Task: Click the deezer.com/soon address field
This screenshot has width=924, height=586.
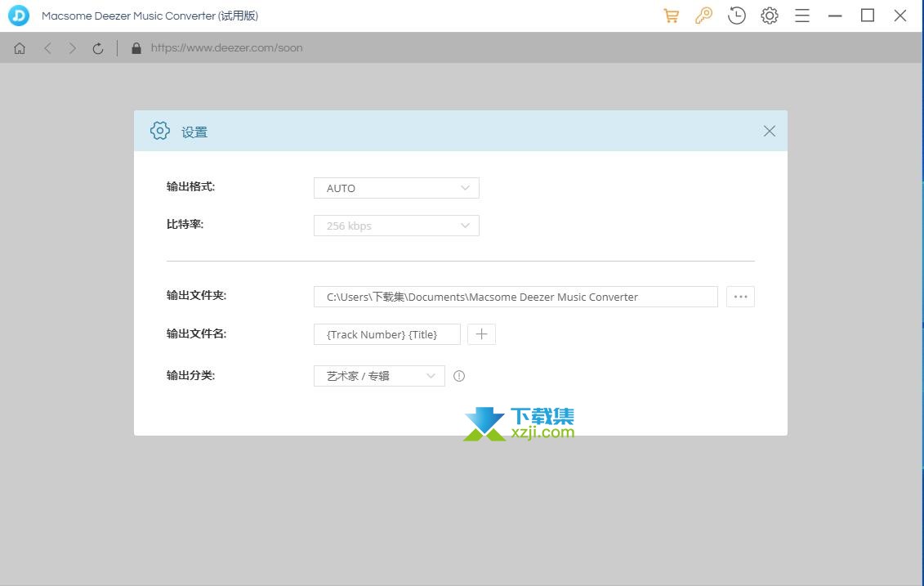Action: point(226,48)
